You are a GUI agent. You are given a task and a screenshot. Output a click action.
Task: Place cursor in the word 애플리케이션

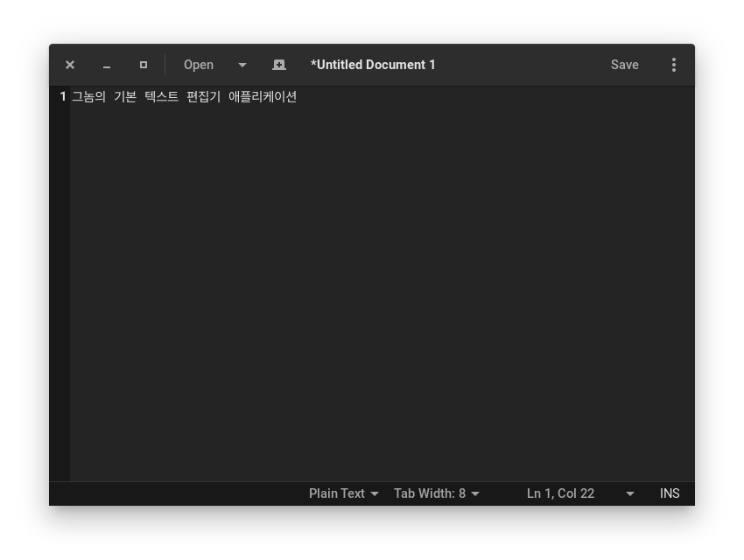pyautogui.click(x=263, y=96)
